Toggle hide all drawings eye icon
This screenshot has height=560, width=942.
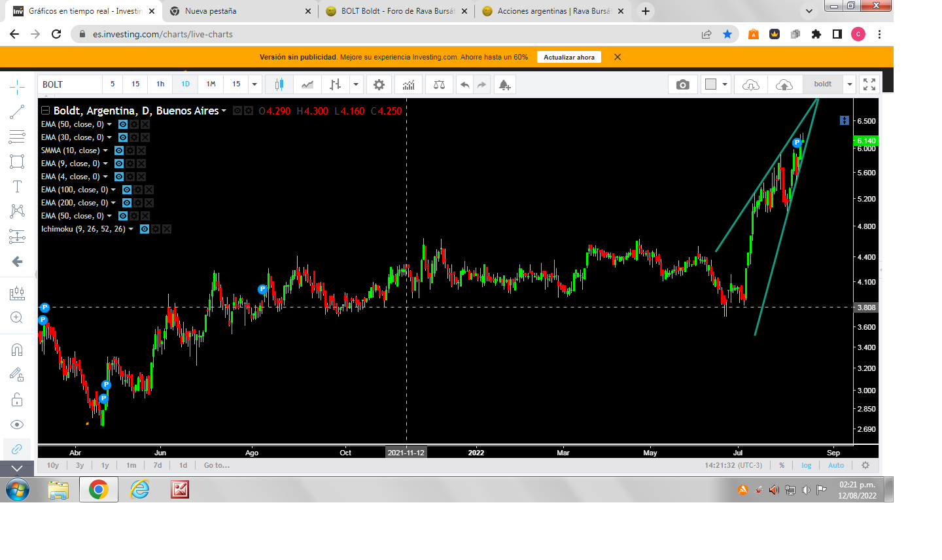17,425
